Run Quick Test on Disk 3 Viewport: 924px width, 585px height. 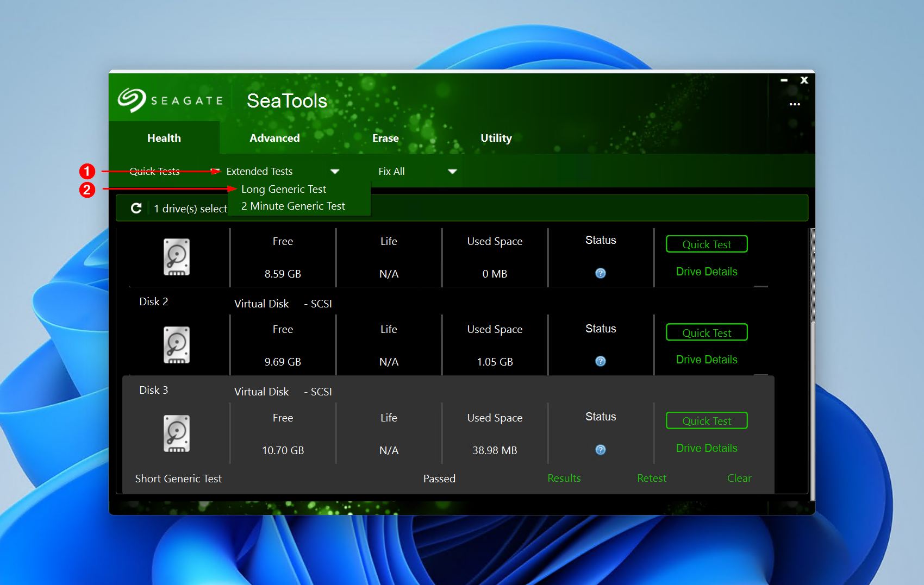click(707, 420)
